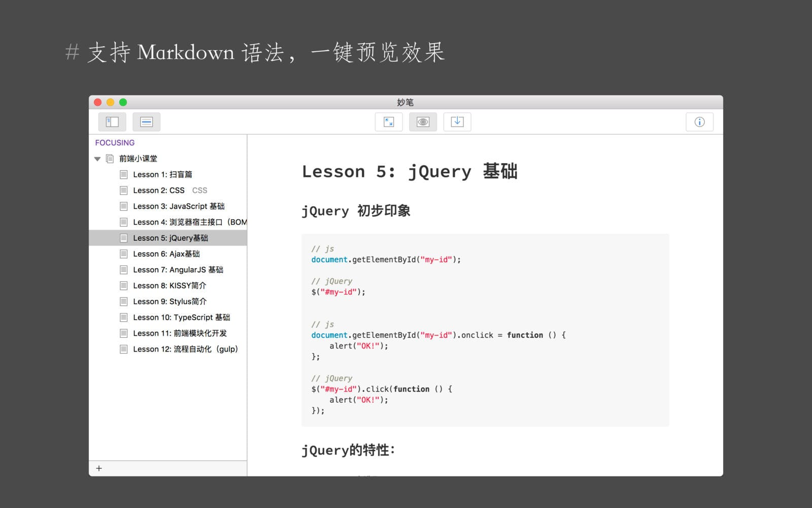Select Lesson 5: jQuery基础 in sidebar
The width and height of the screenshot is (812, 508).
click(x=168, y=238)
